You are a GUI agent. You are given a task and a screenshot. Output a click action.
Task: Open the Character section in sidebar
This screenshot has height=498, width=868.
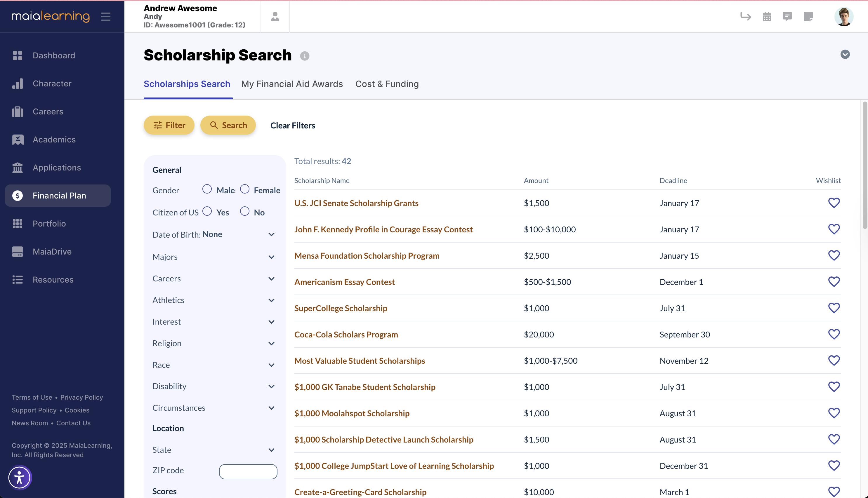(x=58, y=83)
